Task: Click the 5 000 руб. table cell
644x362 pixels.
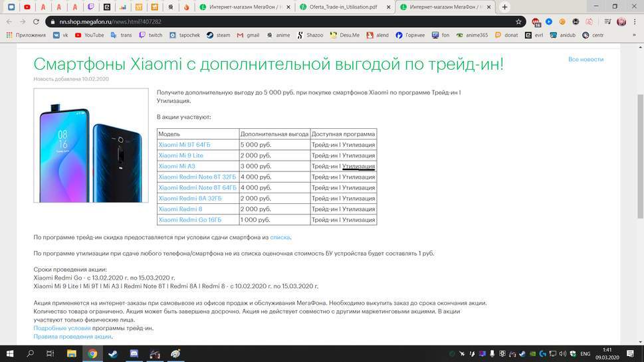Action: 274,145
